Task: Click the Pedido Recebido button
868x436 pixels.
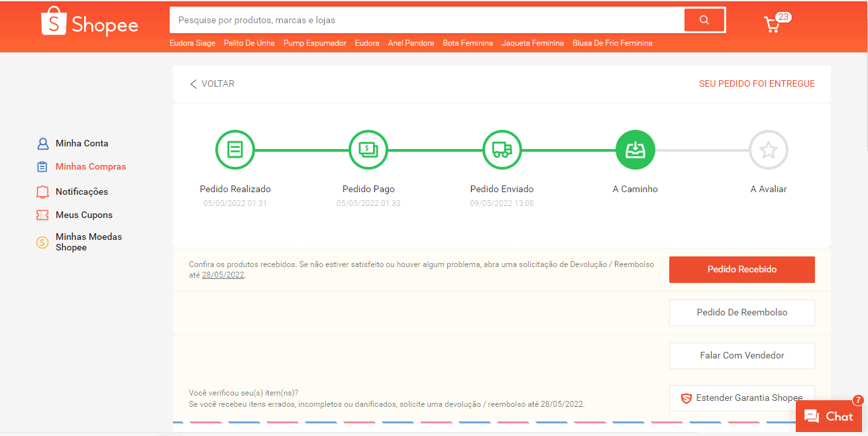Action: (741, 269)
